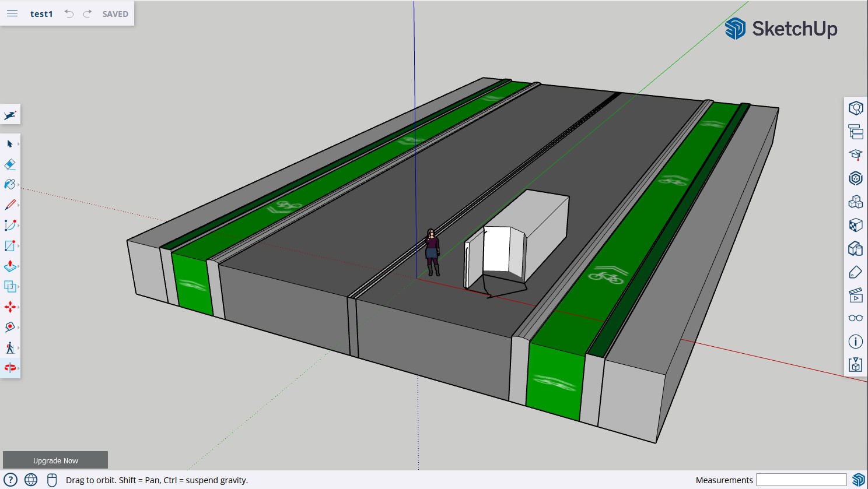Show the Tags panel
868x489 pixels.
click(x=855, y=272)
